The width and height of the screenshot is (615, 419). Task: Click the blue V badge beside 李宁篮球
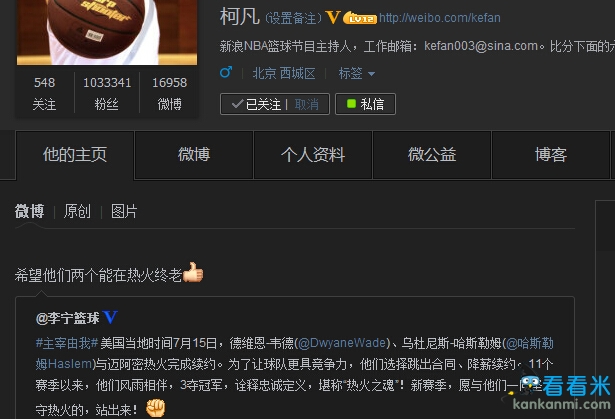(x=110, y=317)
